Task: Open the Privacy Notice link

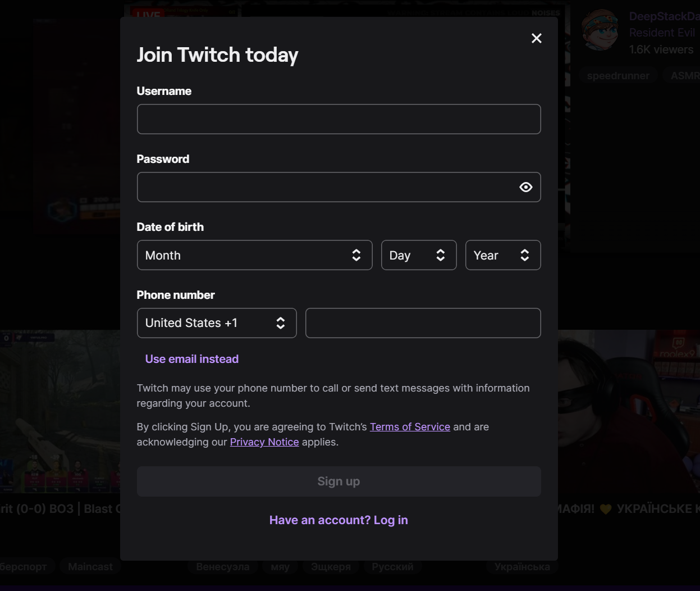Action: click(x=264, y=442)
